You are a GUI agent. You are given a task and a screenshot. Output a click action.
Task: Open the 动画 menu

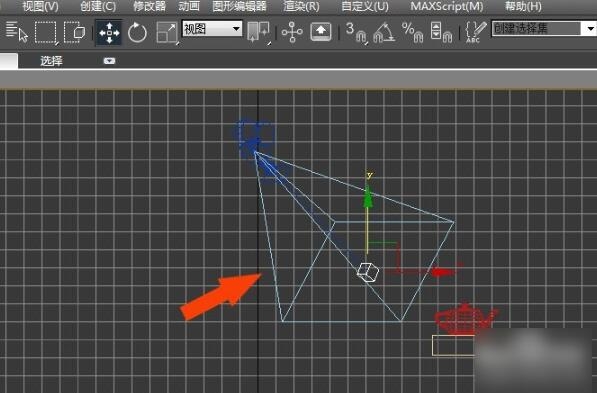[x=189, y=6]
